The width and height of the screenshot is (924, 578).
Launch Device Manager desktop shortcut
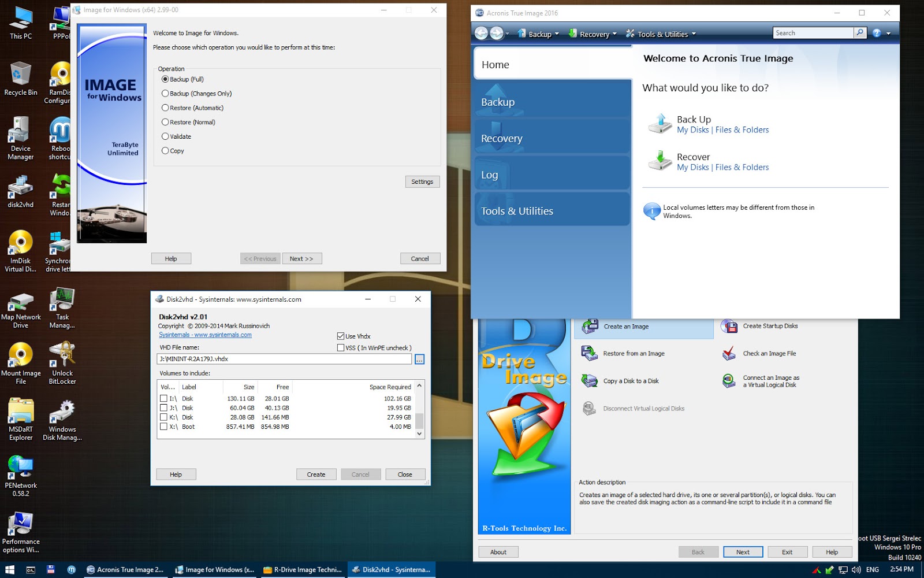tap(21, 139)
